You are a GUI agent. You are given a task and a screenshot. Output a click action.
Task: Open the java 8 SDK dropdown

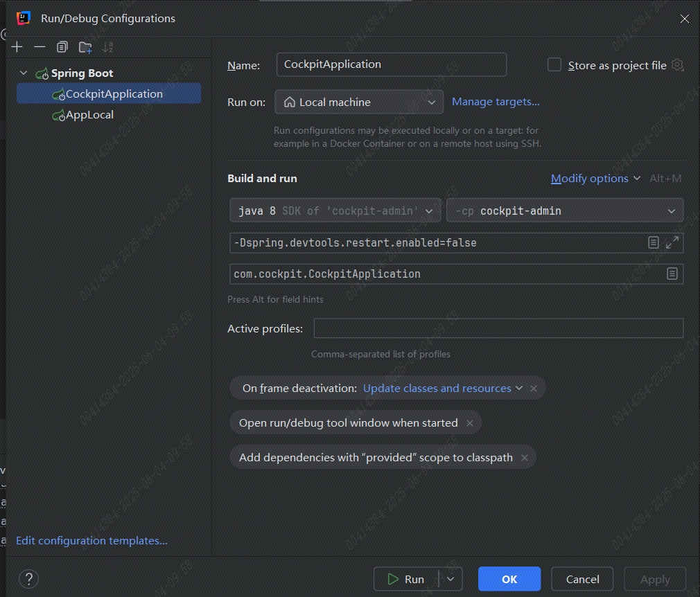click(335, 211)
